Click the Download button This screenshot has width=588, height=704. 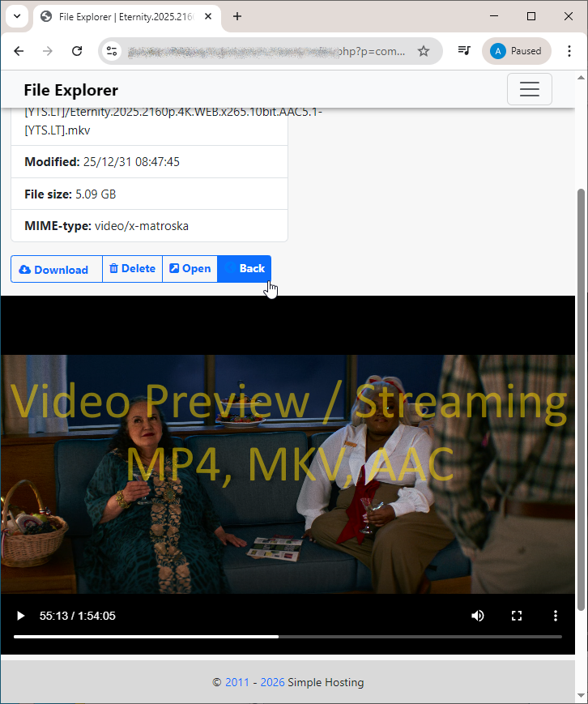coord(57,270)
